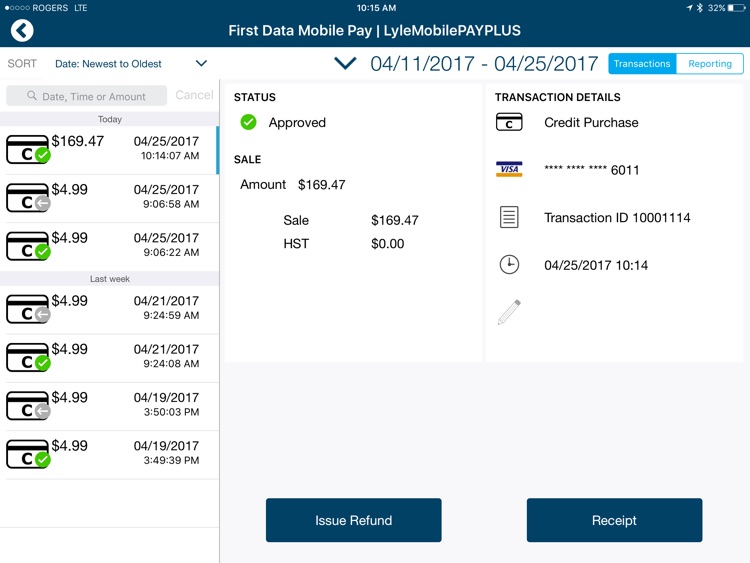Click the Amount $169.47 text
This screenshot has height=563, width=750.
[x=293, y=185]
